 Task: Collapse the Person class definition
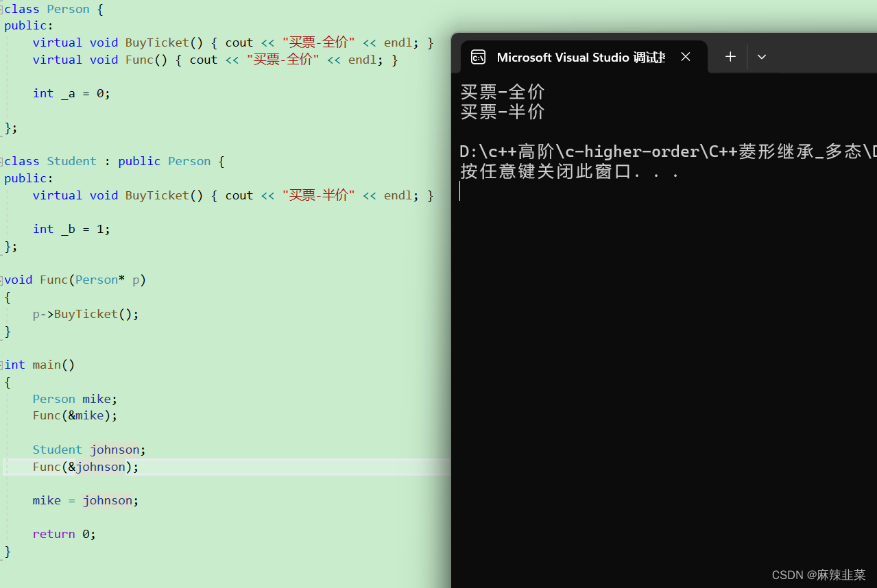click(x=3, y=9)
